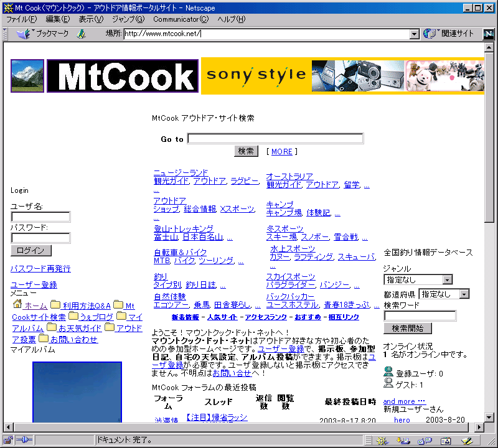Toggle the online/offline plug icon in status bar
Screen dimensions: 498x448
point(24,440)
